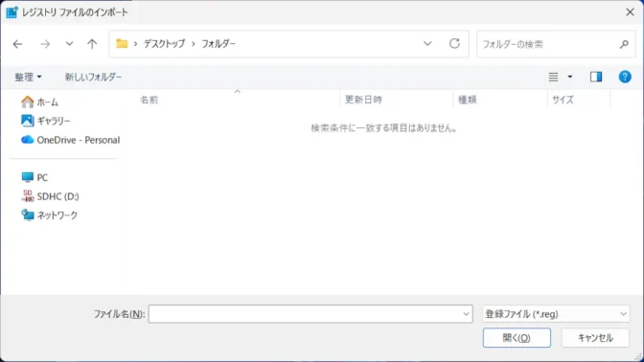
Task: Click the folder icon in address bar
Action: [x=122, y=43]
